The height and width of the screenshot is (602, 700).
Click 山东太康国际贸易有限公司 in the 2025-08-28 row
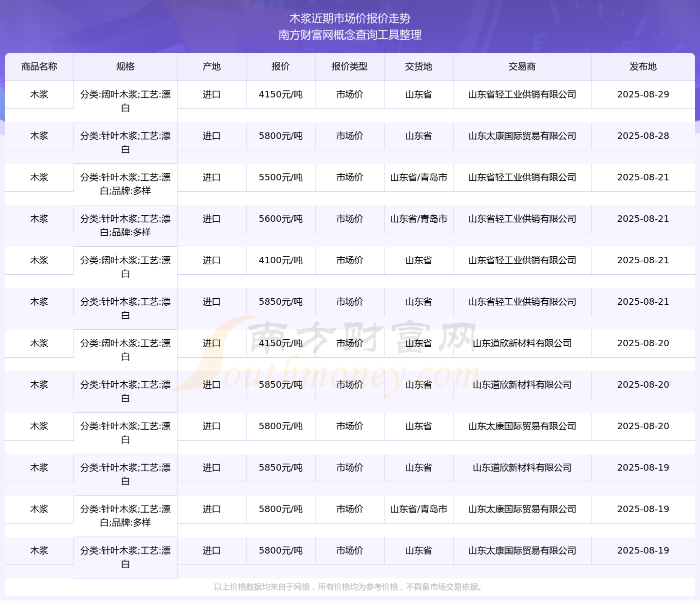click(522, 136)
